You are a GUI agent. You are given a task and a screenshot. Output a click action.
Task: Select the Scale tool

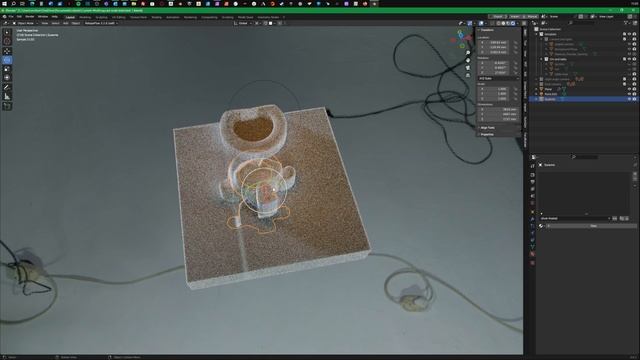click(7, 69)
